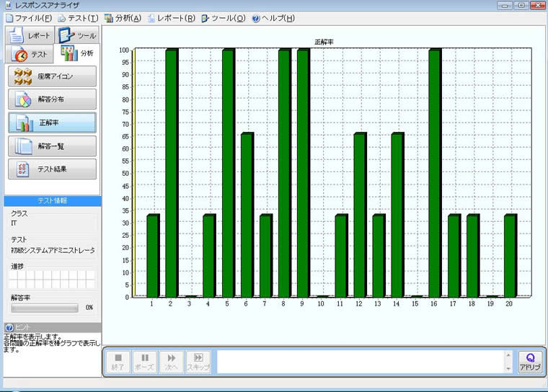The image size is (548, 392).
Task: Click the 解答率 progress bar
Action: tap(45, 308)
